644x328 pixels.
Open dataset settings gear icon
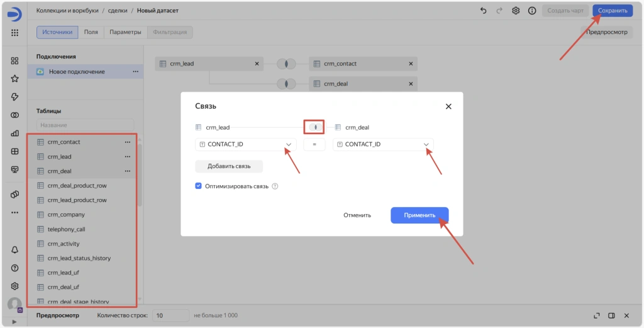tap(516, 11)
